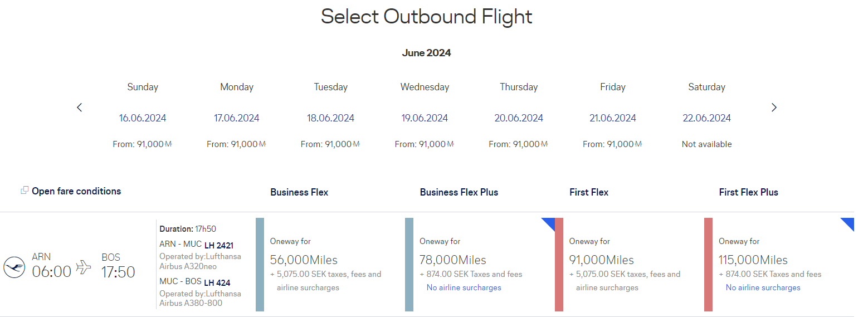Select Monday 17.06.2024 date tab

click(x=237, y=118)
